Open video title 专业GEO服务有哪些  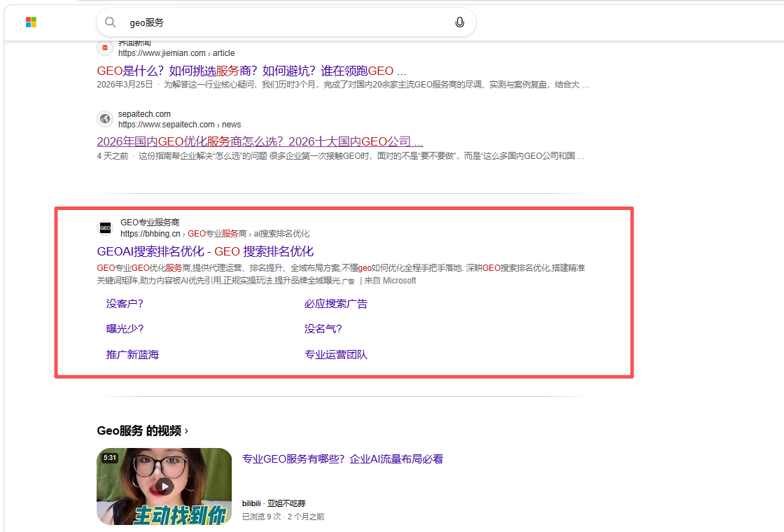(342, 459)
